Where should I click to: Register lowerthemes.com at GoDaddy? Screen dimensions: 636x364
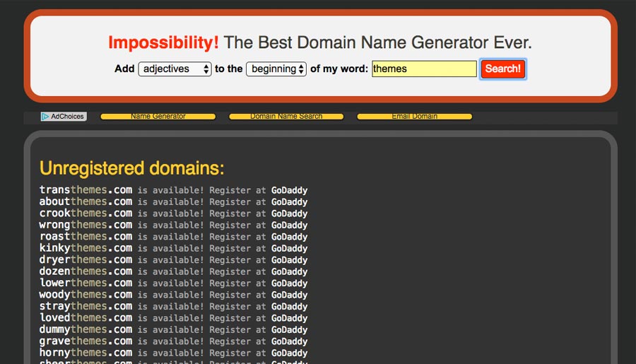(x=289, y=283)
